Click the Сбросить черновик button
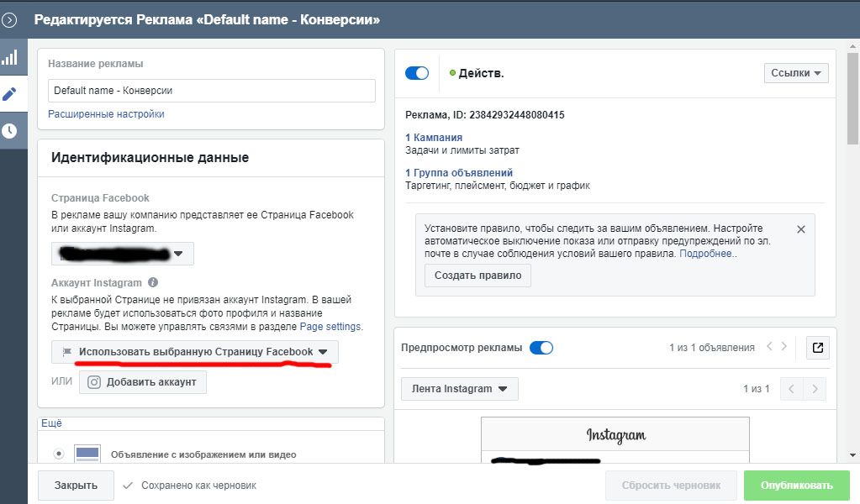860x504 pixels. coord(672,486)
